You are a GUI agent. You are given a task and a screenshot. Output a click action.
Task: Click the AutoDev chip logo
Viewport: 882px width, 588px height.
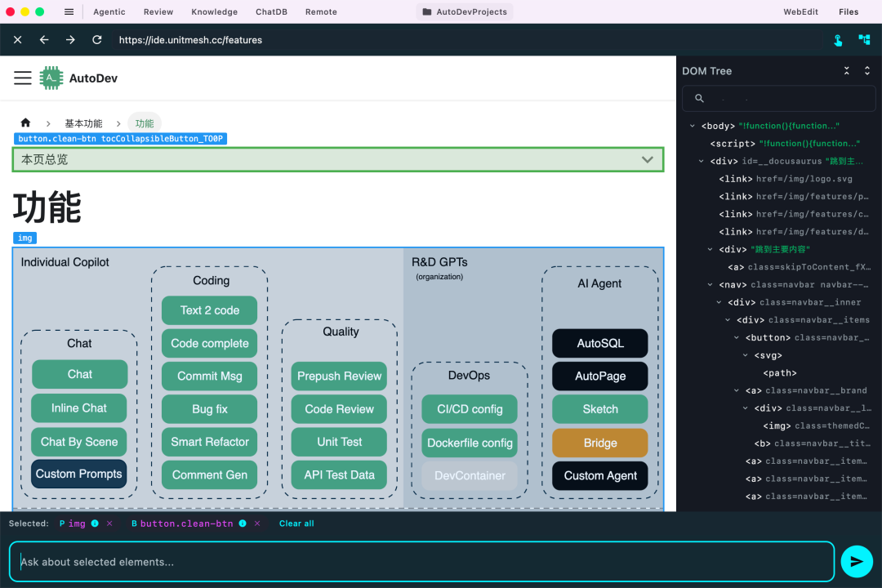click(51, 78)
